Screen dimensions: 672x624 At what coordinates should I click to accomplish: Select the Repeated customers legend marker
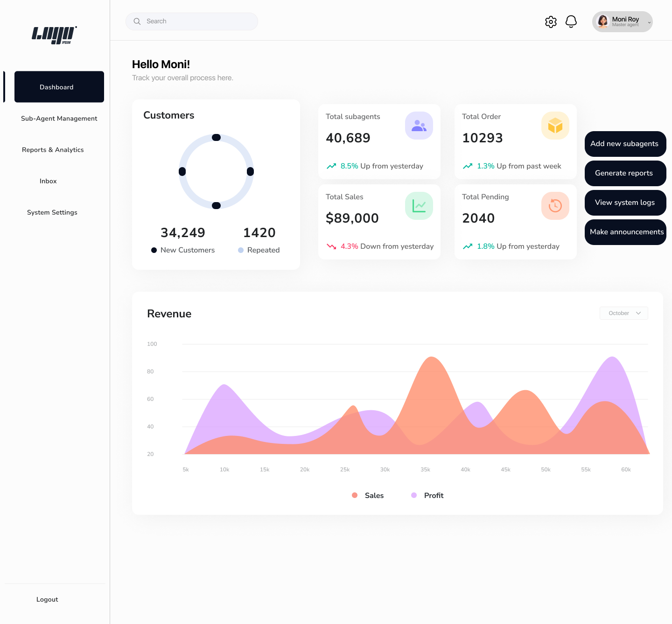(x=241, y=250)
